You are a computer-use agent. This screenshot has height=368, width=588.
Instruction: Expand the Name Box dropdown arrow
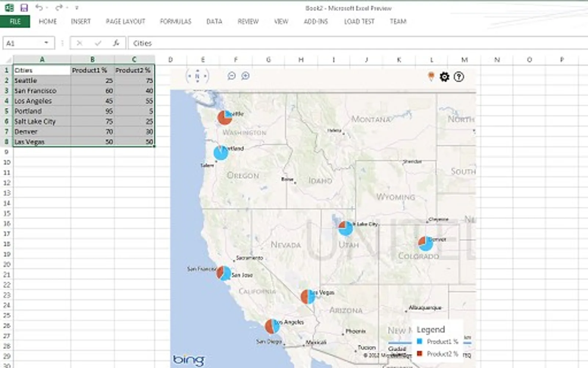[46, 43]
